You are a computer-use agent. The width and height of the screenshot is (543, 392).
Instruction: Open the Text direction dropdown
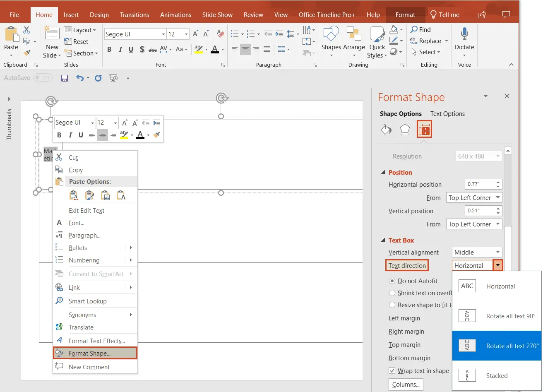497,265
